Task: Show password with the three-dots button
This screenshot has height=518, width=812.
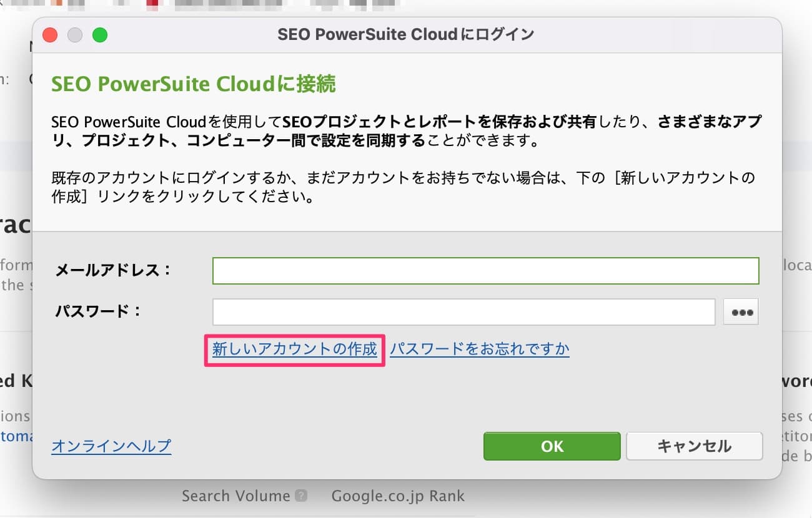Action: (x=741, y=312)
